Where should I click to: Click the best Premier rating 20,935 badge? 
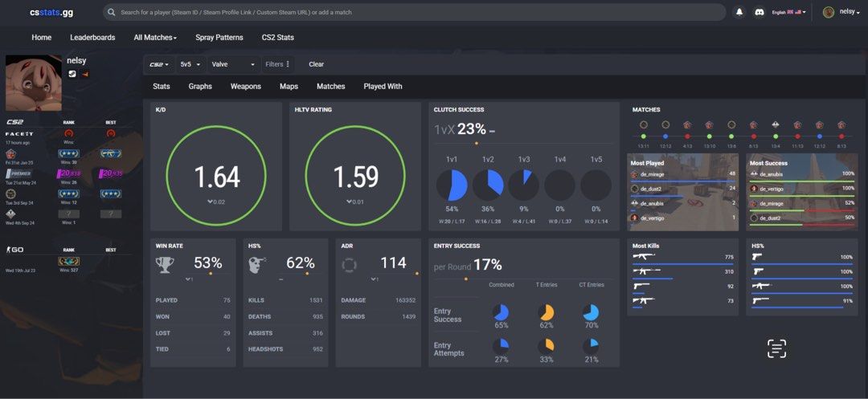coord(111,173)
